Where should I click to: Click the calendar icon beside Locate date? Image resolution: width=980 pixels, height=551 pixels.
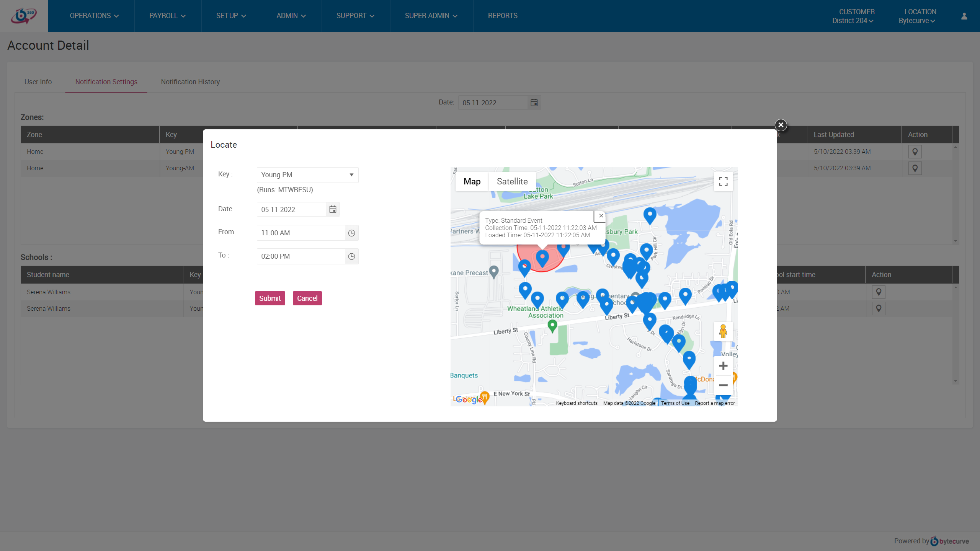pos(333,209)
